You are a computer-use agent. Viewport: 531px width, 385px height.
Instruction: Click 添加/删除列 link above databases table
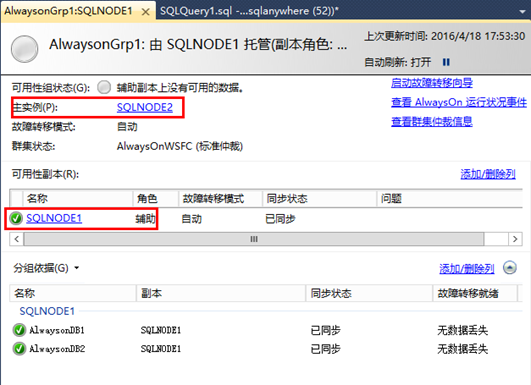(467, 269)
